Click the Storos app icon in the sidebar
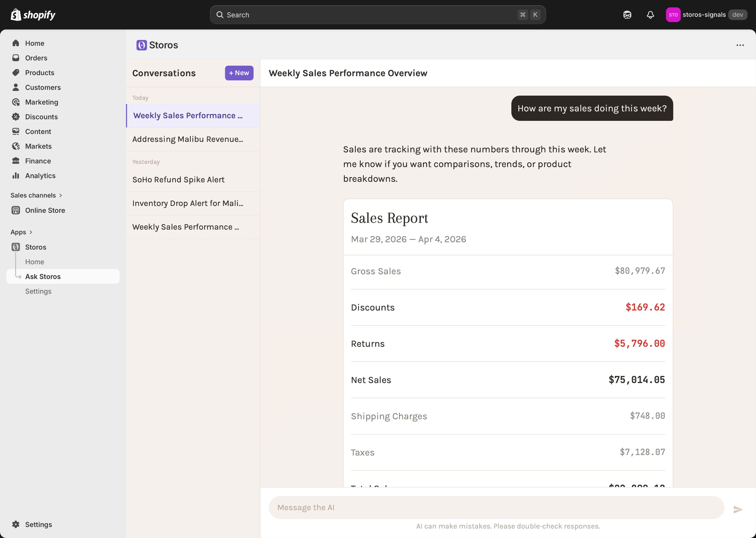This screenshot has width=756, height=538. point(16,247)
